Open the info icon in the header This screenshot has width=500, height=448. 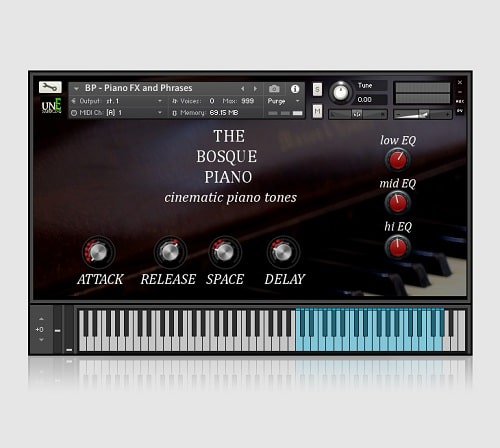[x=295, y=89]
